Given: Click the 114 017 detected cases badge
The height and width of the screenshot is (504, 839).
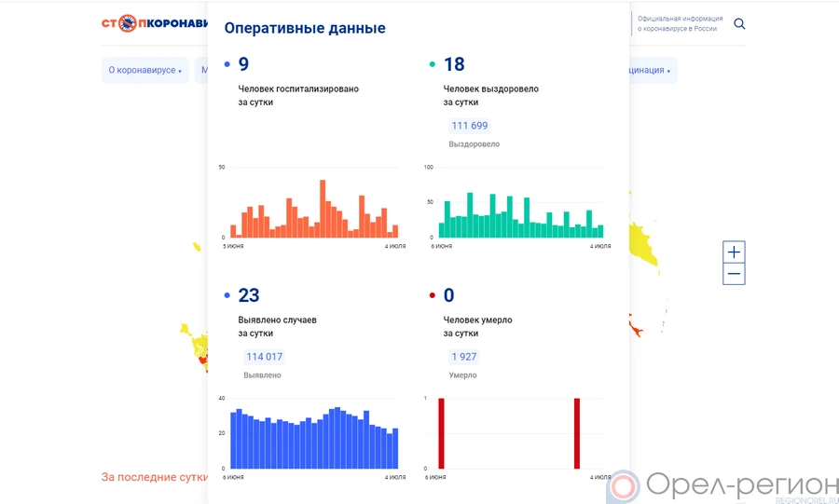Looking at the screenshot, I should coord(264,357).
